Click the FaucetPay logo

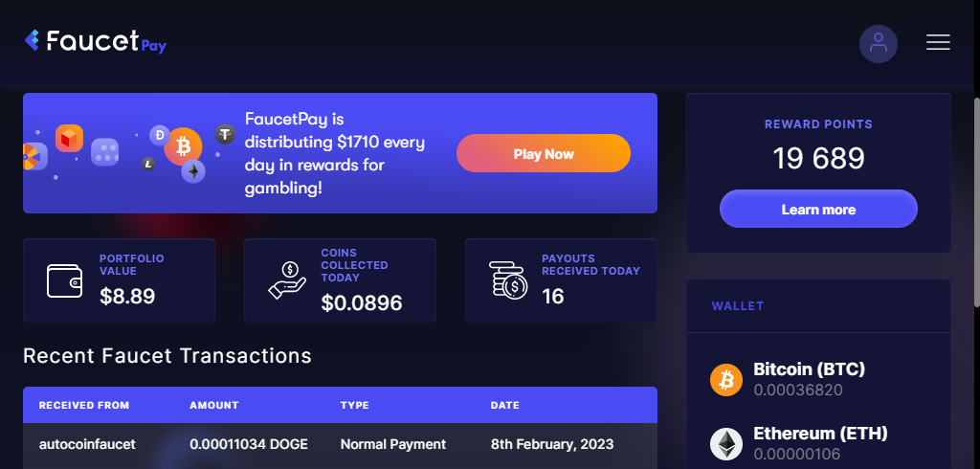(x=95, y=41)
